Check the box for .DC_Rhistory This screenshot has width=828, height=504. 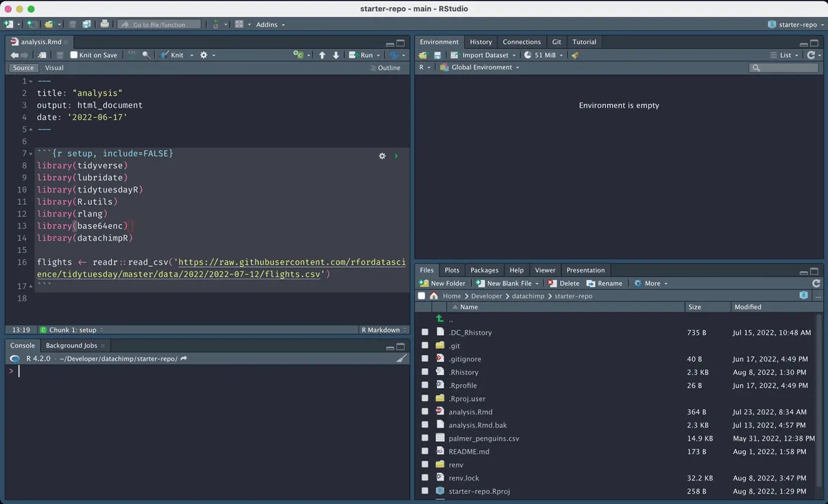(425, 332)
